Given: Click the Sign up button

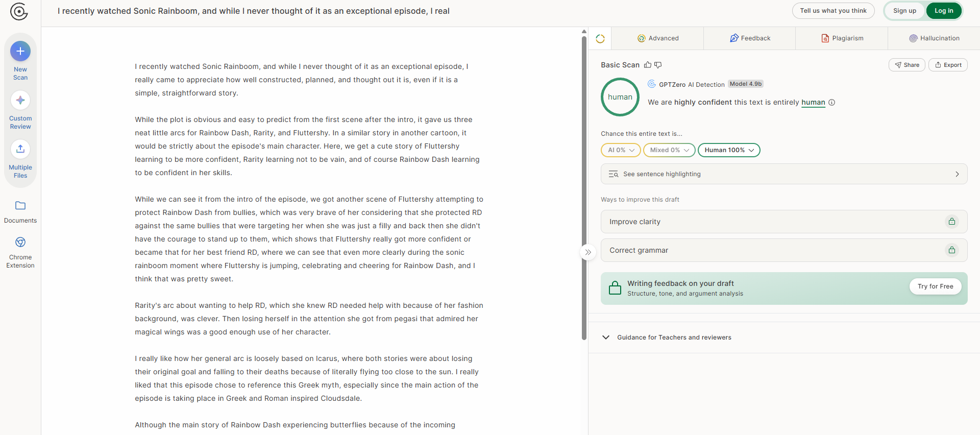Looking at the screenshot, I should pos(904,11).
